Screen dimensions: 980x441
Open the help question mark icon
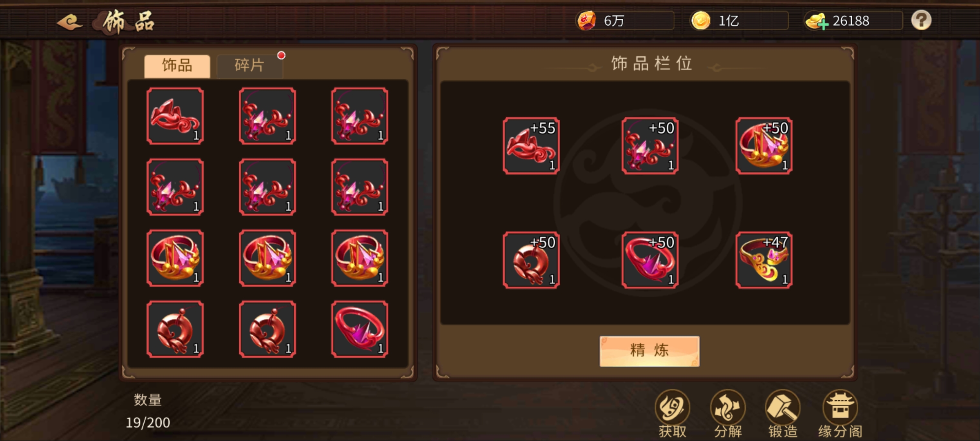click(921, 20)
